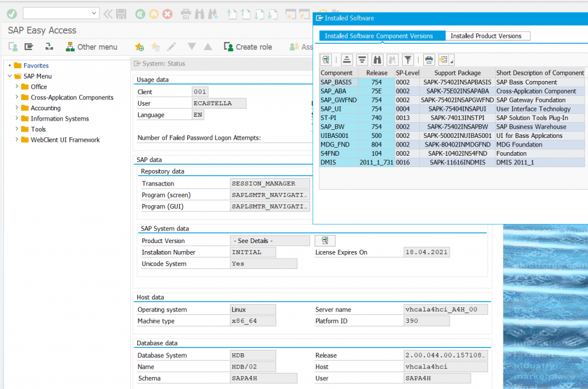This screenshot has width=588, height=389.
Task: Click the Move Favorites Up triangle
Action: click(208, 47)
